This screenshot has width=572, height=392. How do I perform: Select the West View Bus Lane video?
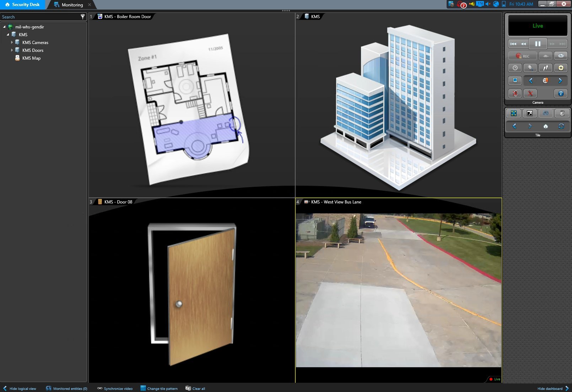coord(399,290)
